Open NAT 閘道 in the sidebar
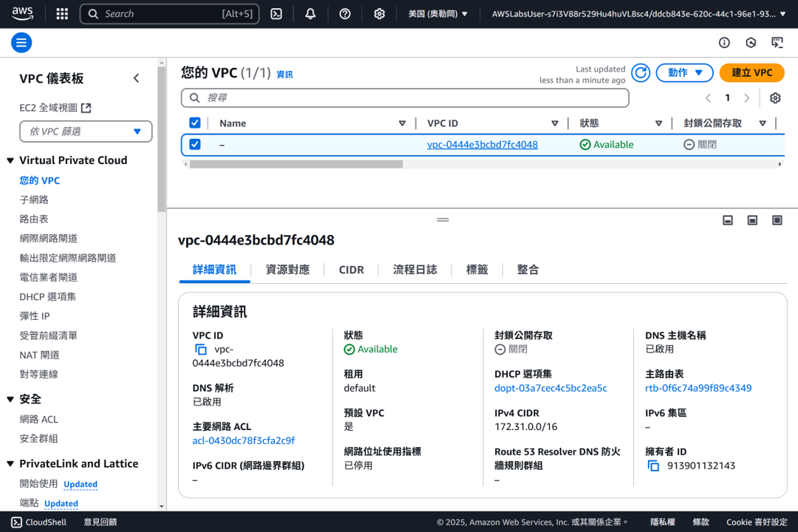 coord(40,355)
